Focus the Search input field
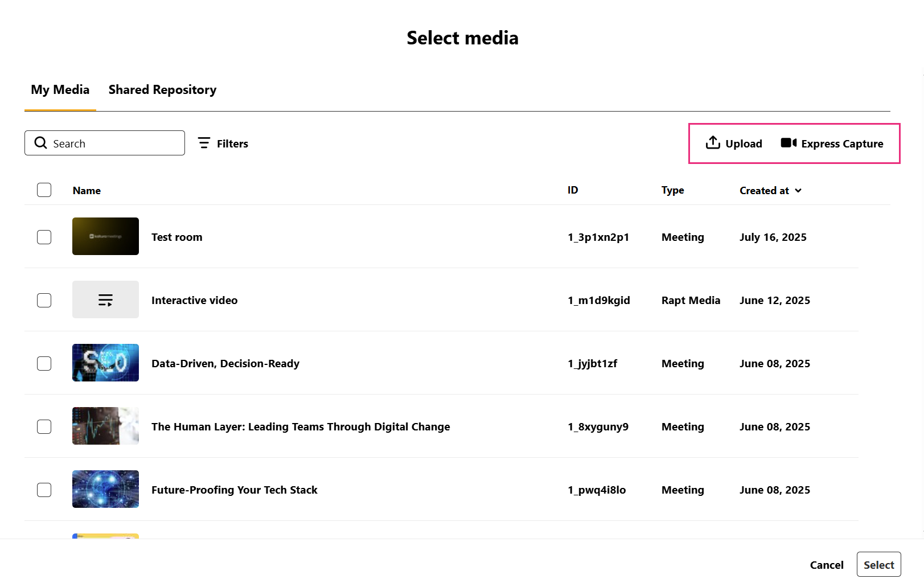 pyautogui.click(x=114, y=143)
